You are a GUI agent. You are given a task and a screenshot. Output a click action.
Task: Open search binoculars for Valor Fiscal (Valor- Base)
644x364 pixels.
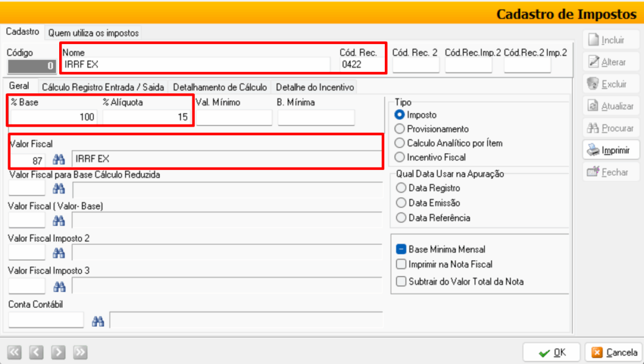click(x=58, y=221)
